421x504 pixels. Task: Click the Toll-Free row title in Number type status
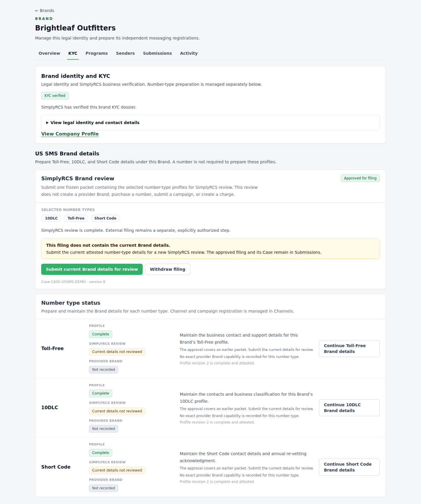52,349
